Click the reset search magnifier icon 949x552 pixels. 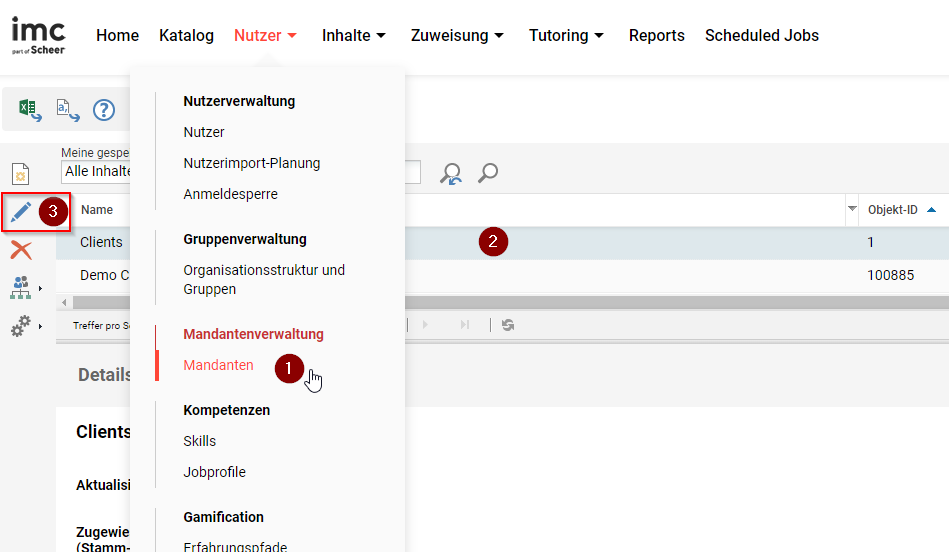pos(451,174)
